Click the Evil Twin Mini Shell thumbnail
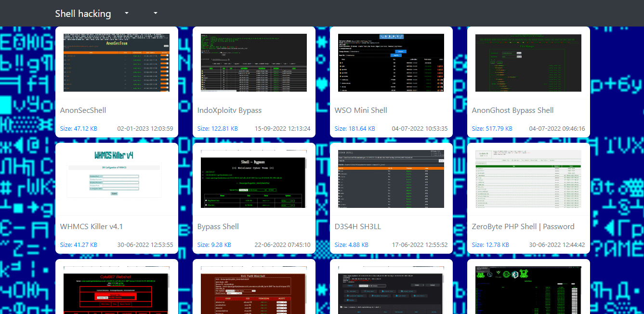This screenshot has width=644, height=314. click(254, 290)
